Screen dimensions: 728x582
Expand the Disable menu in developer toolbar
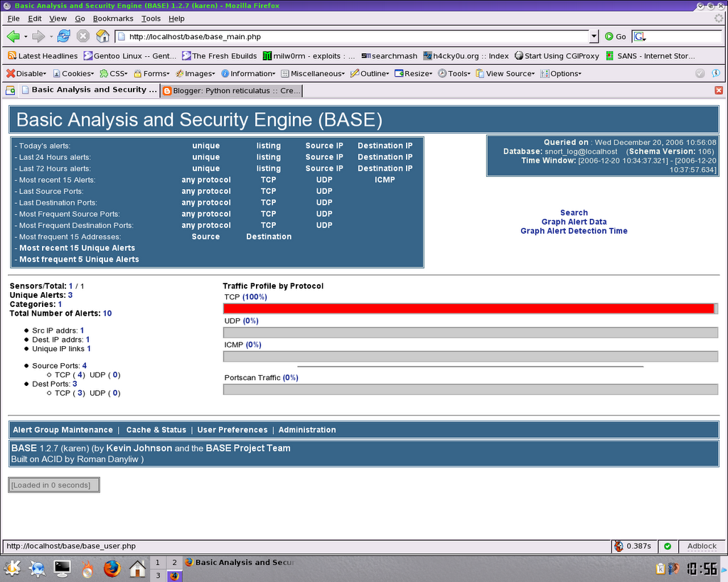point(26,73)
